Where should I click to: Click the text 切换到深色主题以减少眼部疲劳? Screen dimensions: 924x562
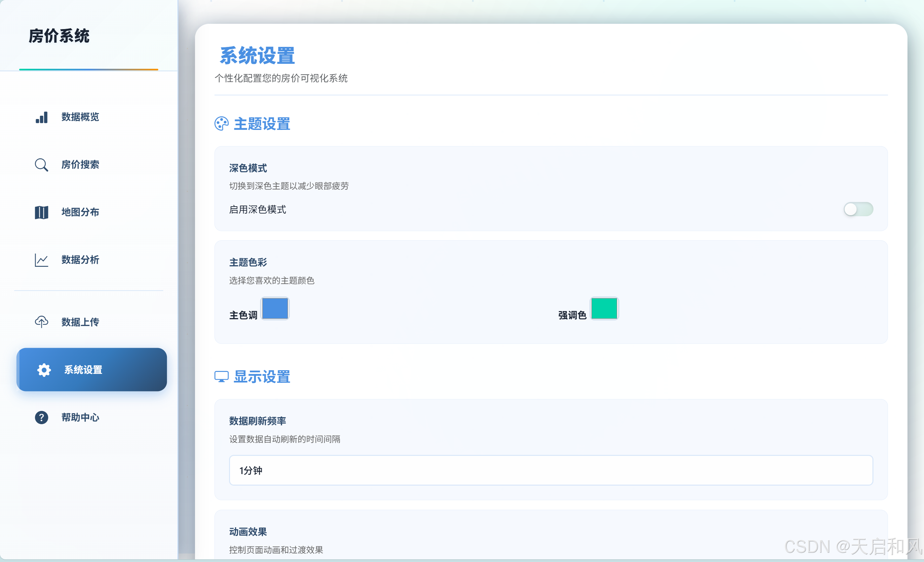(x=289, y=186)
